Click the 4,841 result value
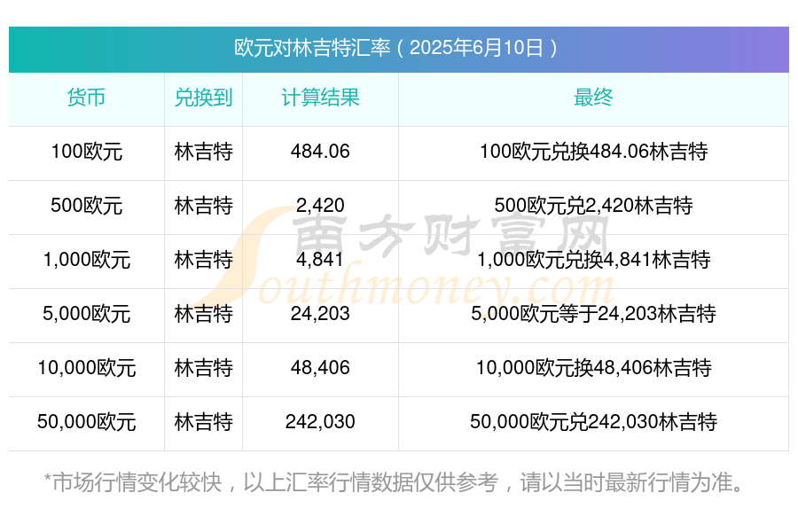This screenshot has width=798, height=532. coord(320,260)
